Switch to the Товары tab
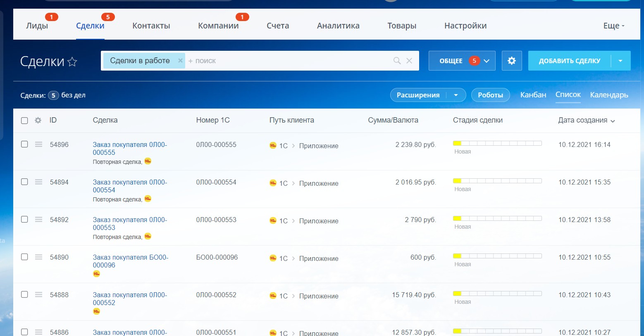 point(402,26)
